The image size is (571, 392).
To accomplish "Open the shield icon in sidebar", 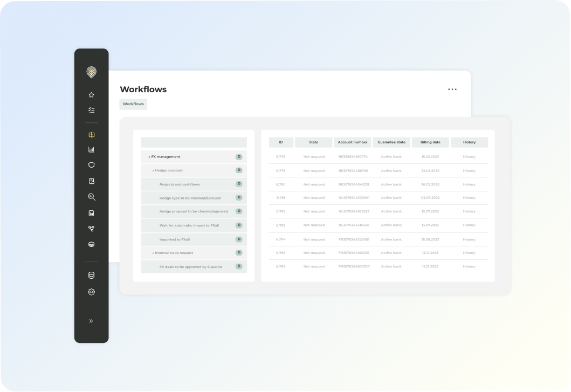I will point(92,165).
